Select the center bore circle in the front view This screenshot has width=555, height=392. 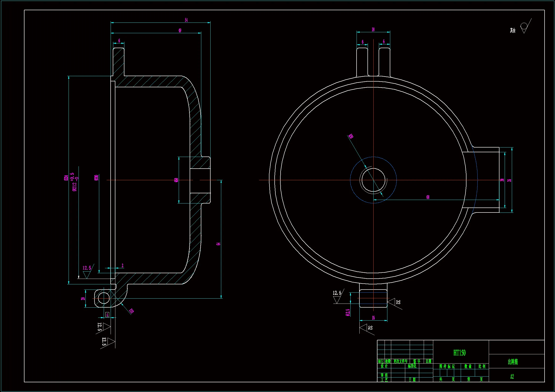click(x=373, y=180)
